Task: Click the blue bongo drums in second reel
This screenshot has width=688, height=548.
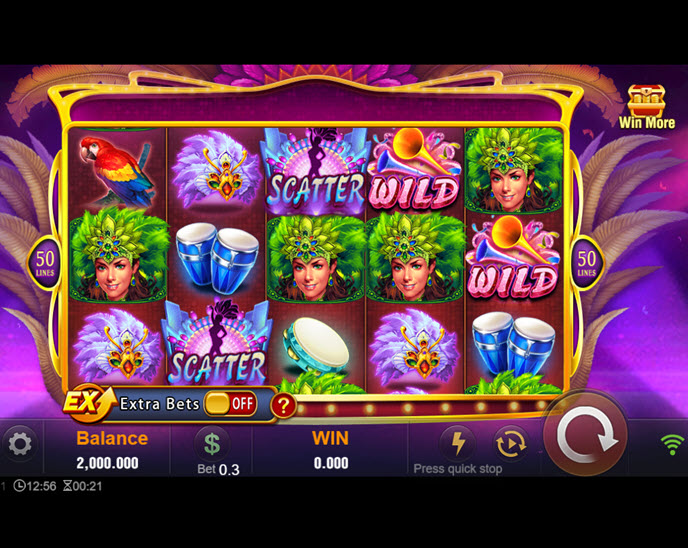Action: pyautogui.click(x=218, y=258)
